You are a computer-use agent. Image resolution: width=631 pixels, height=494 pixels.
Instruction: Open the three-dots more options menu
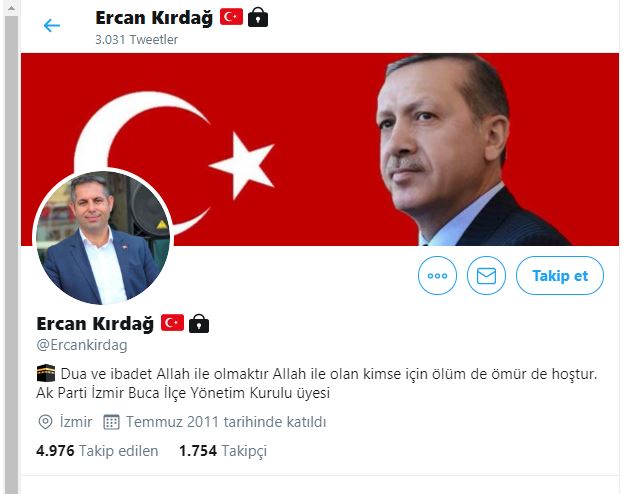[437, 276]
